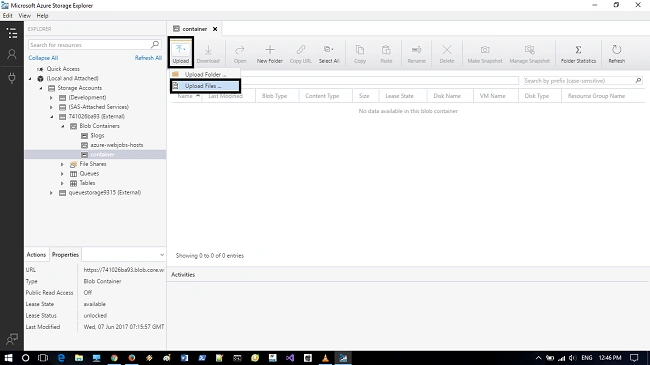Switch to the container tab
The height and width of the screenshot is (365, 650).
[x=194, y=29]
